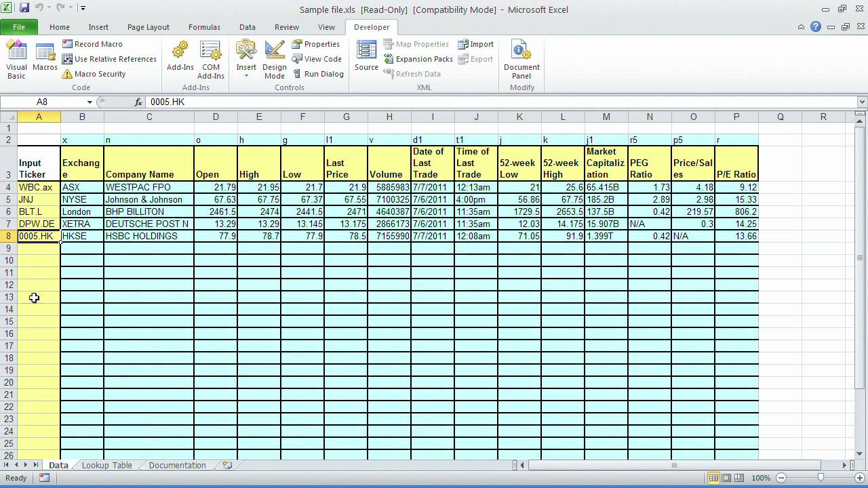Open COM Add-Ins manager
868x488 pixels.
210,59
